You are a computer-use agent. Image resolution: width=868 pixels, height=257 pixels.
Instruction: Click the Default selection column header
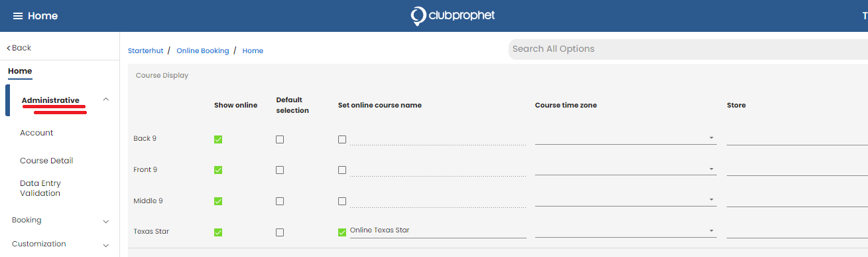coord(292,106)
